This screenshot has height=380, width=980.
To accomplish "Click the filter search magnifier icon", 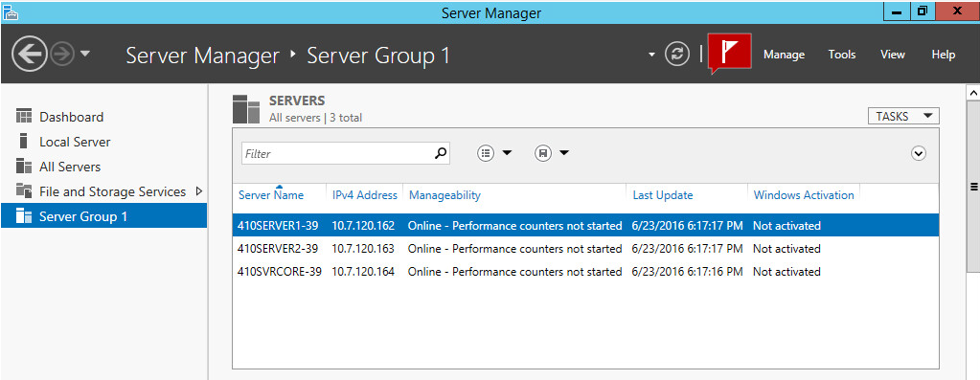I will [x=441, y=153].
